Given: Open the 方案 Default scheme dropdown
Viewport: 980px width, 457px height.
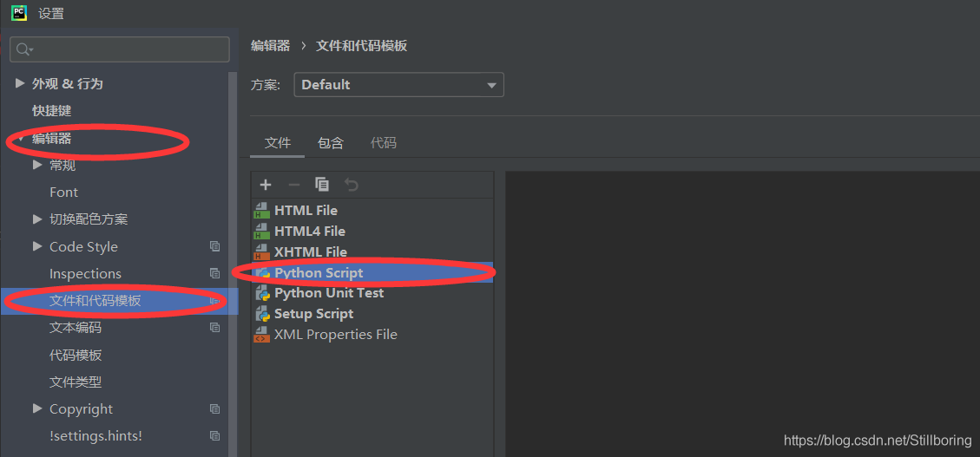Looking at the screenshot, I should pos(398,85).
